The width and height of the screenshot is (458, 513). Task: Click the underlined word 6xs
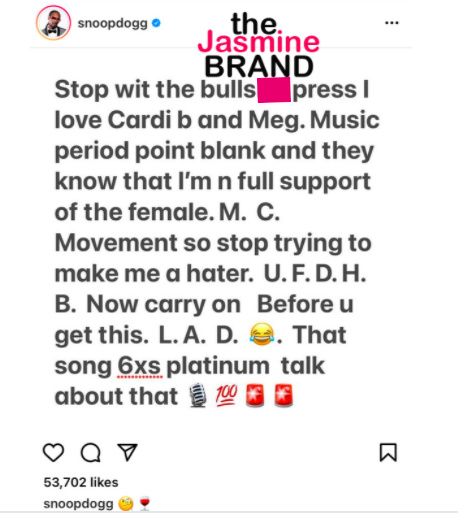click(139, 366)
